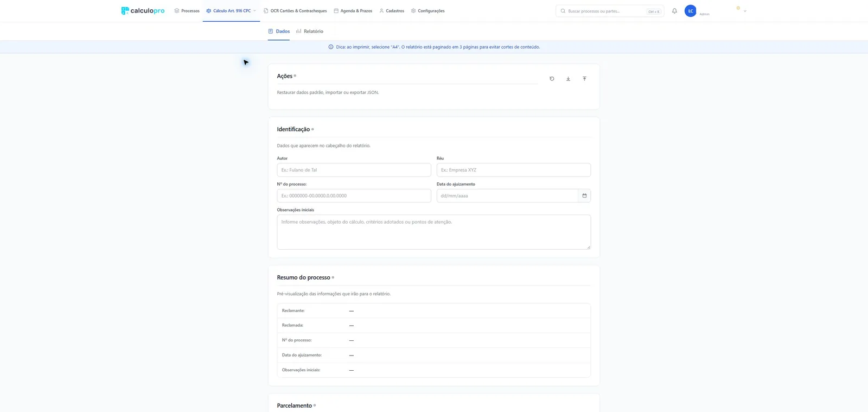Restore default data with the circular-arrow icon
The height and width of the screenshot is (412, 868).
[552, 79]
